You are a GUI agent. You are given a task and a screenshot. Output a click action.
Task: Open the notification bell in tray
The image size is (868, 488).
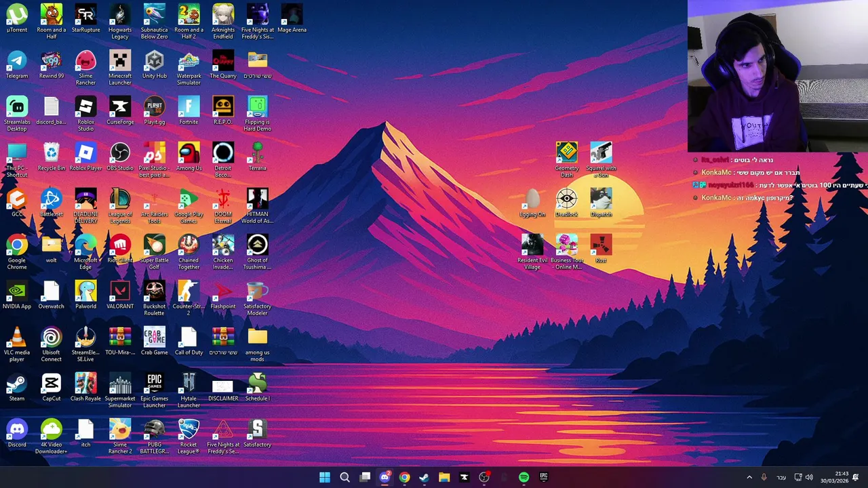(x=856, y=477)
